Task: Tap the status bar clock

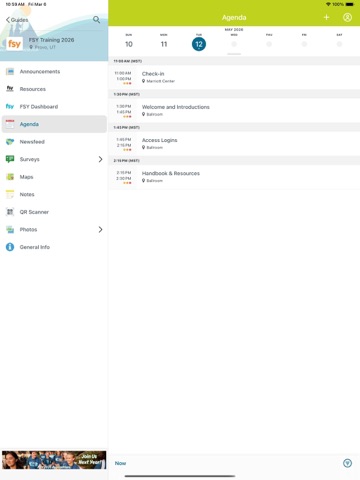Action: [15, 4]
